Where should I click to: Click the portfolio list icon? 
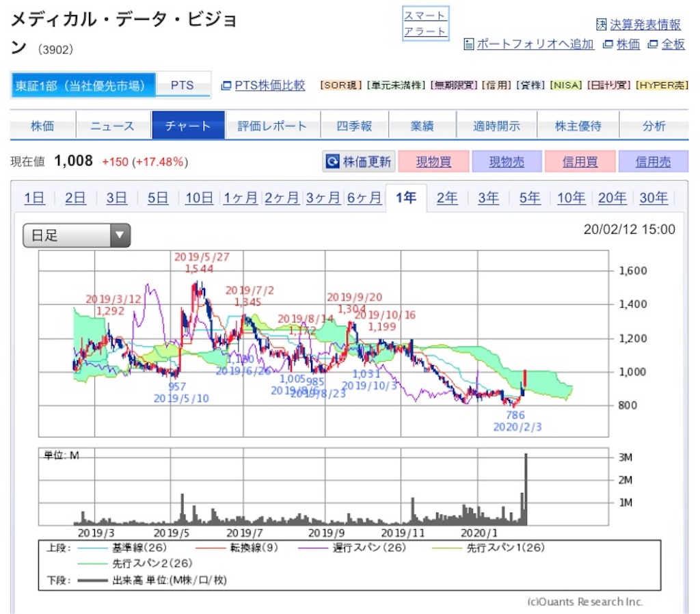pyautogui.click(x=469, y=44)
